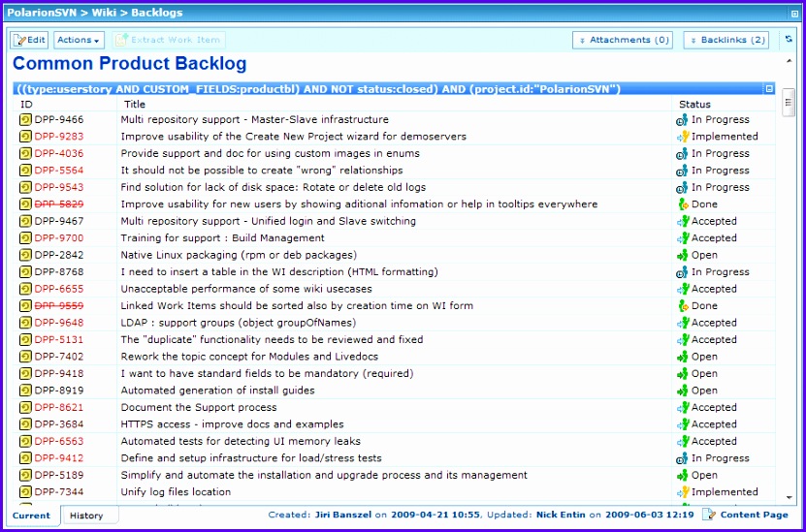Viewport: 806px width, 532px height.
Task: Click the Edit button
Action: (29, 40)
